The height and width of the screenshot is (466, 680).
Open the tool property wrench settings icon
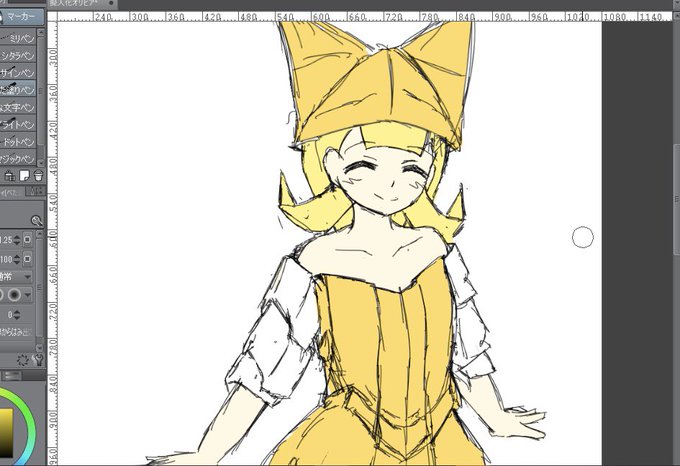[x=38, y=360]
